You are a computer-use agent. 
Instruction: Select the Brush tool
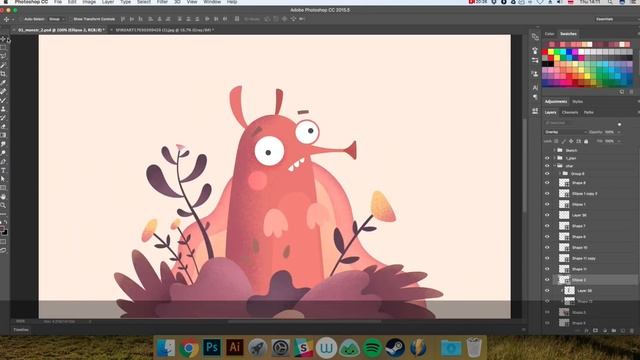[3, 100]
